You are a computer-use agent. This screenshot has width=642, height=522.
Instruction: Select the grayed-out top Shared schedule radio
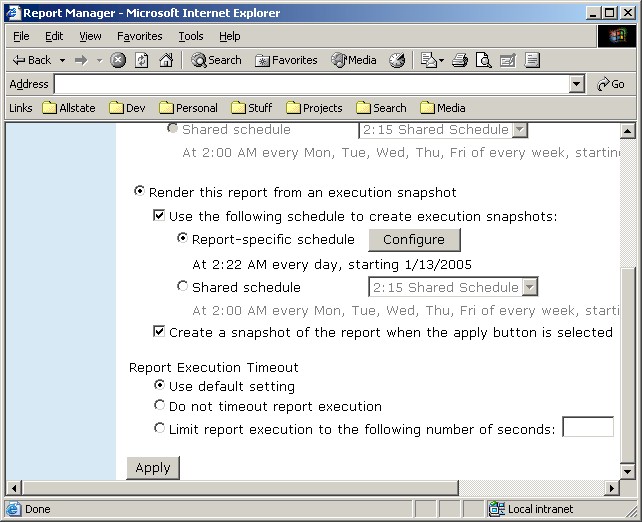click(x=172, y=129)
